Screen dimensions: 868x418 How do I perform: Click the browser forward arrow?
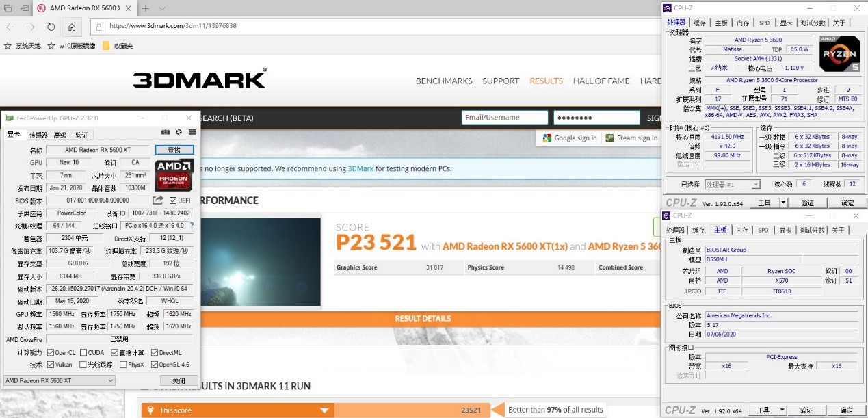point(31,27)
